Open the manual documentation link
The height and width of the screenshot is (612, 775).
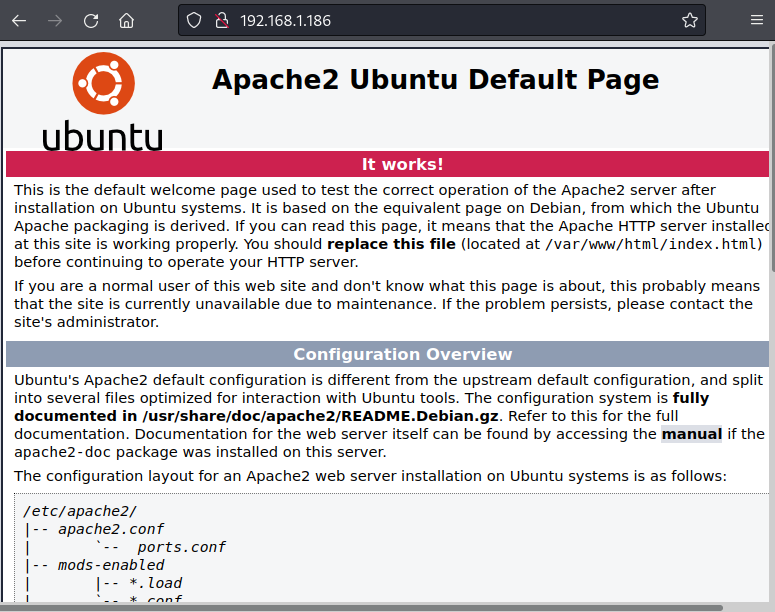pyautogui.click(x=691, y=434)
